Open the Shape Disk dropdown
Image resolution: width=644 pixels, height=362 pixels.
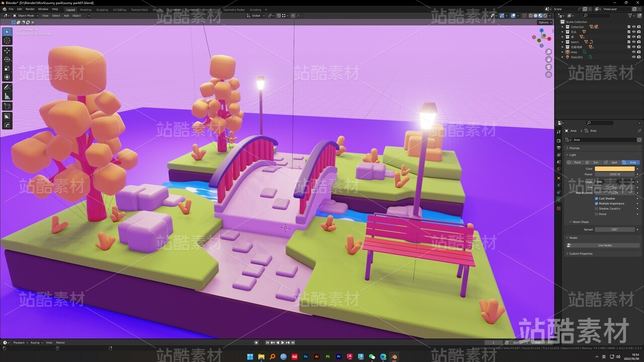pos(615,182)
